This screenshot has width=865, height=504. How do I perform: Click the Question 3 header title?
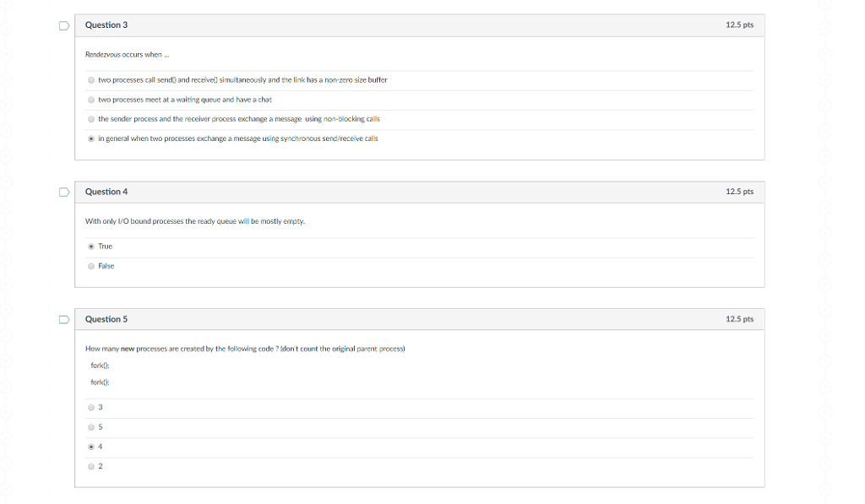pyautogui.click(x=106, y=25)
